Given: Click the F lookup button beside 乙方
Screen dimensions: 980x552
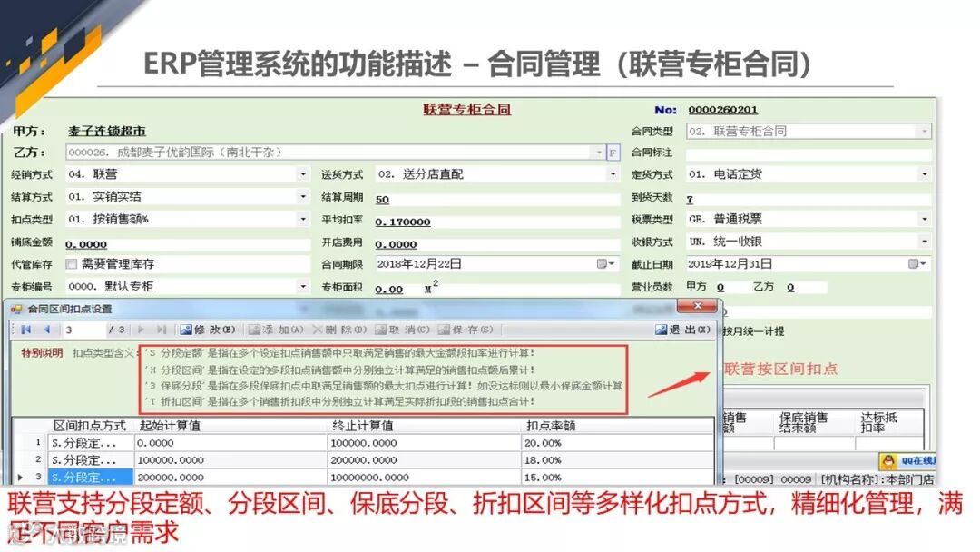Looking at the screenshot, I should (x=613, y=153).
